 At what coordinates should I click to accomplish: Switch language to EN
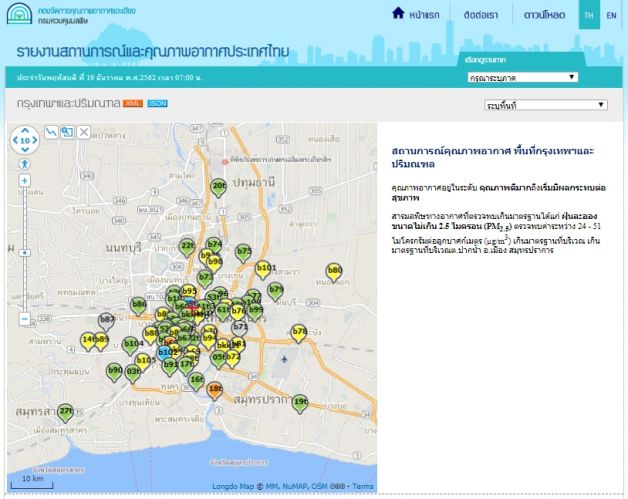coord(611,15)
